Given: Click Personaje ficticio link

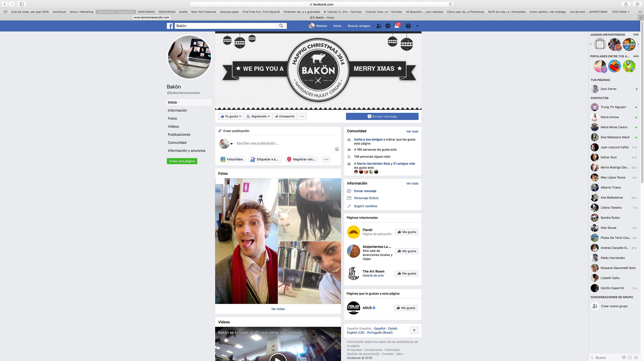Looking at the screenshot, I should (366, 198).
